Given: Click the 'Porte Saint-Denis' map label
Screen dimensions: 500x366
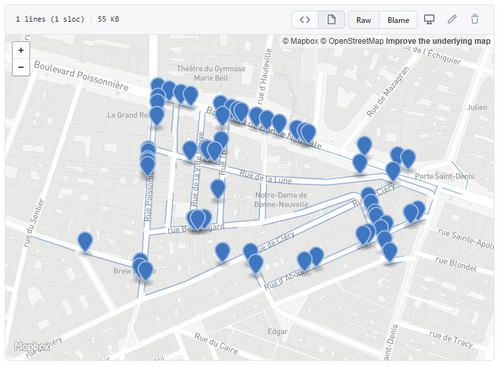Looking at the screenshot, I should [x=444, y=176].
